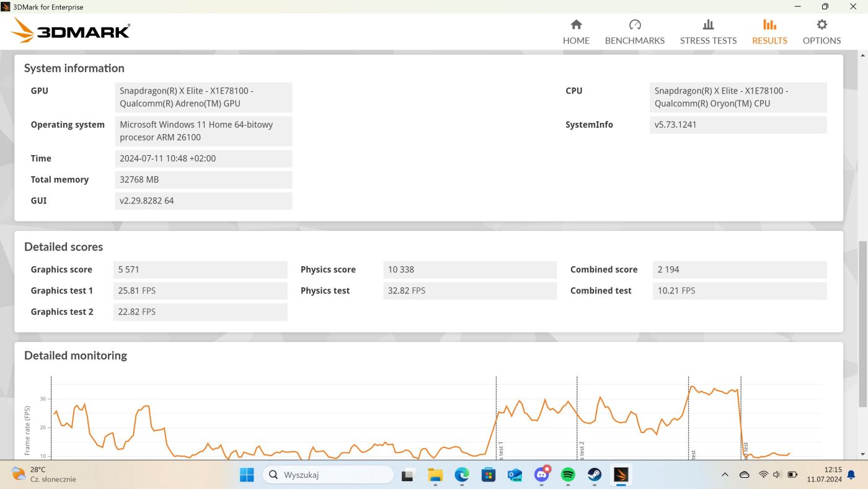
Task: Open the notifications bell icon
Action: (851, 475)
